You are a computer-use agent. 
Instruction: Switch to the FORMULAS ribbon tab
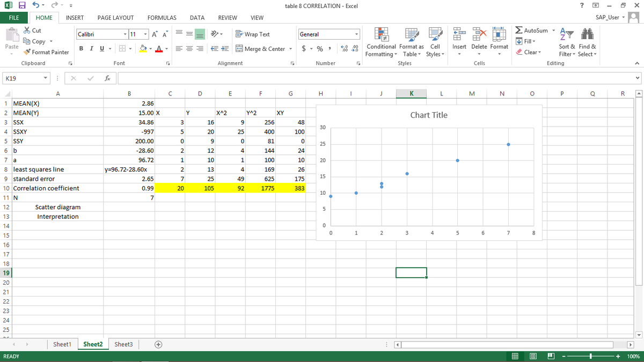163,18
